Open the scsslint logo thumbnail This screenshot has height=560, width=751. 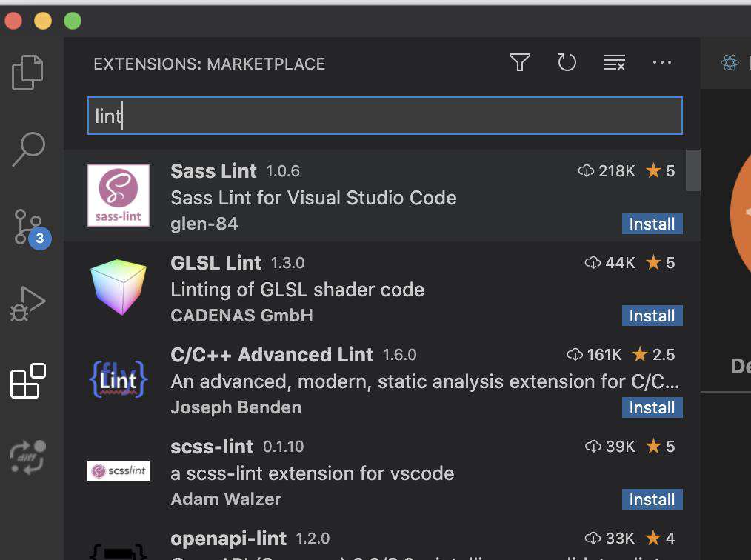pyautogui.click(x=119, y=471)
